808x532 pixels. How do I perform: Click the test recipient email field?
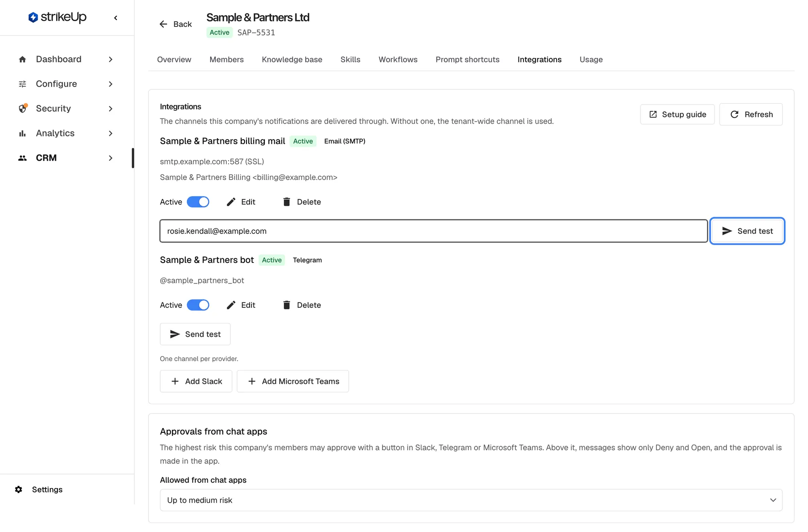434,231
